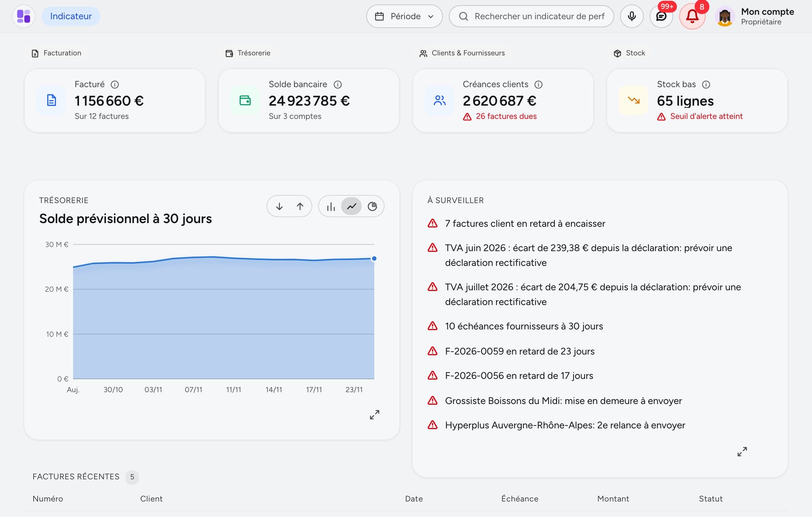Screen dimensions: 812x517
Task: Show info for Créances clients
Action: point(539,85)
